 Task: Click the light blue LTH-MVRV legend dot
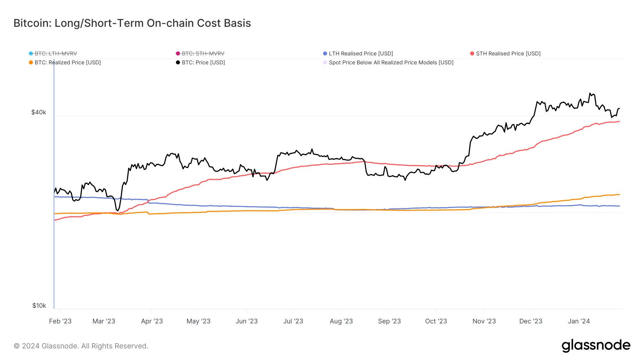tap(31, 54)
